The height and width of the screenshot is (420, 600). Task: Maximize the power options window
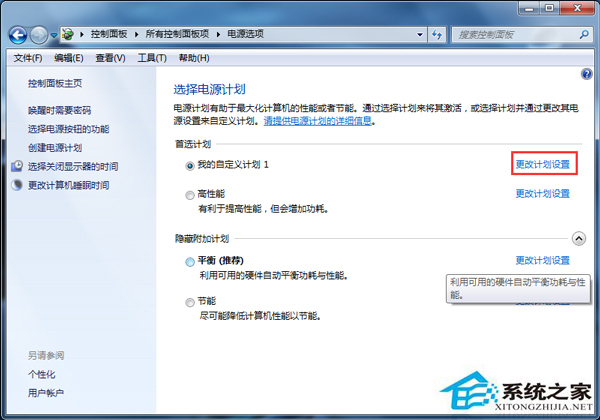[549, 8]
